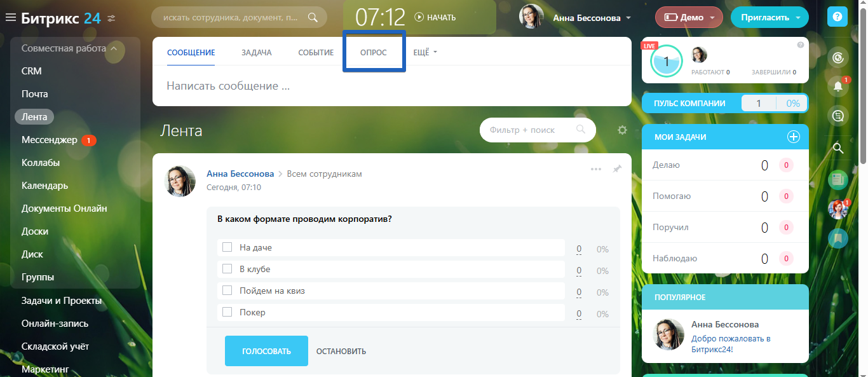Click the ПУЛЬС КОМПАНИИ indicator bar
The image size is (868, 377).
[x=726, y=103]
